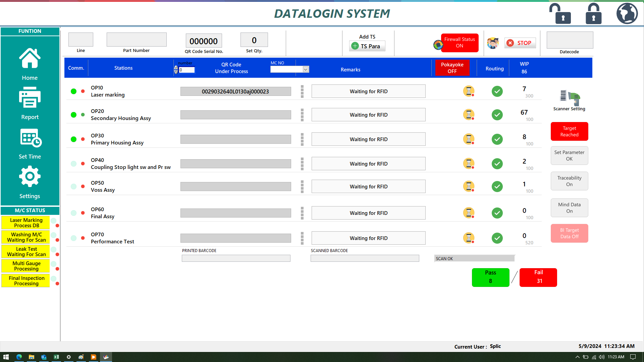
Task: Click the Scanned Barcode input field
Action: click(x=365, y=258)
